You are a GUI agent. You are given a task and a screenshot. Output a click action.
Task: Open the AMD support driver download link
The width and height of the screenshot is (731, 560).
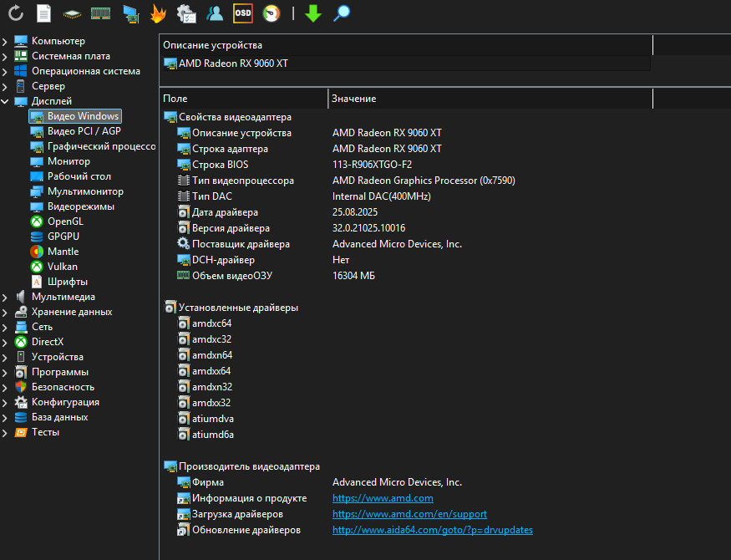[409, 514]
